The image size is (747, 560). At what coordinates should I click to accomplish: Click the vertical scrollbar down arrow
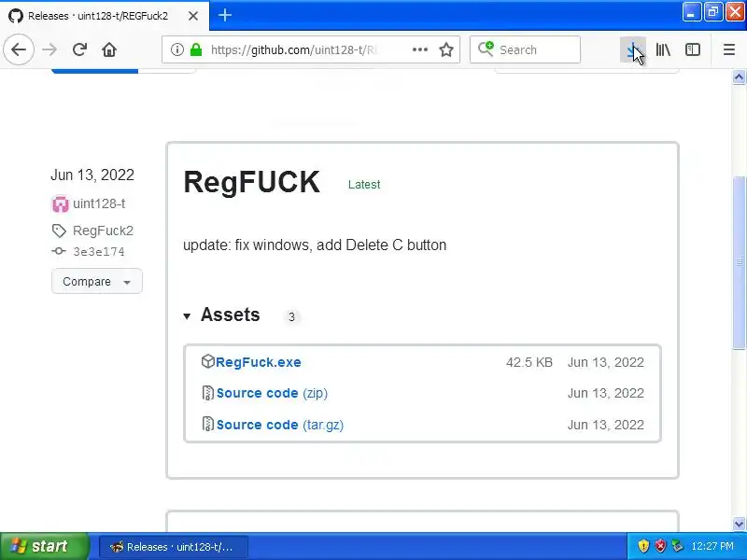(x=739, y=524)
